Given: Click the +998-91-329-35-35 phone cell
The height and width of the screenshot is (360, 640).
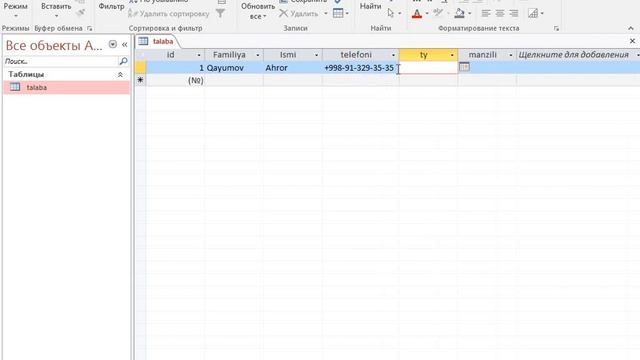Looking at the screenshot, I should click(360, 68).
